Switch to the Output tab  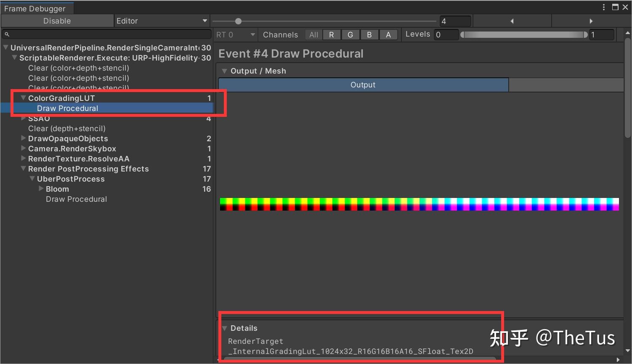tap(363, 84)
